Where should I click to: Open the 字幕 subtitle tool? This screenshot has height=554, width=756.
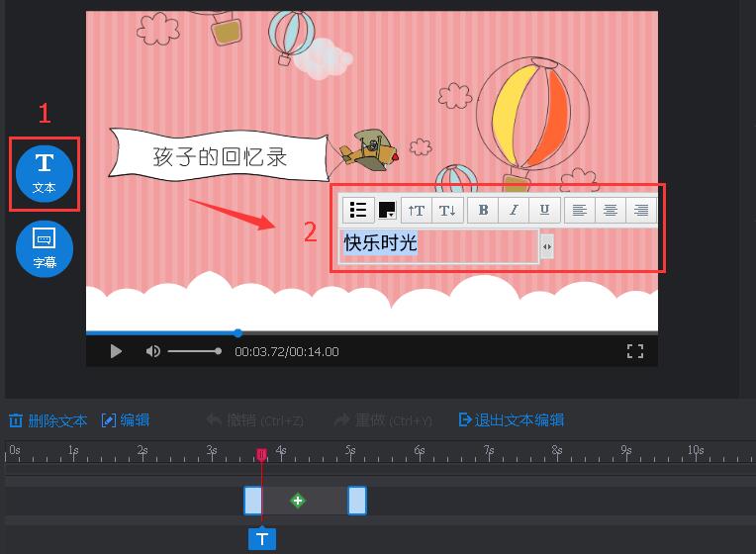tap(45, 248)
